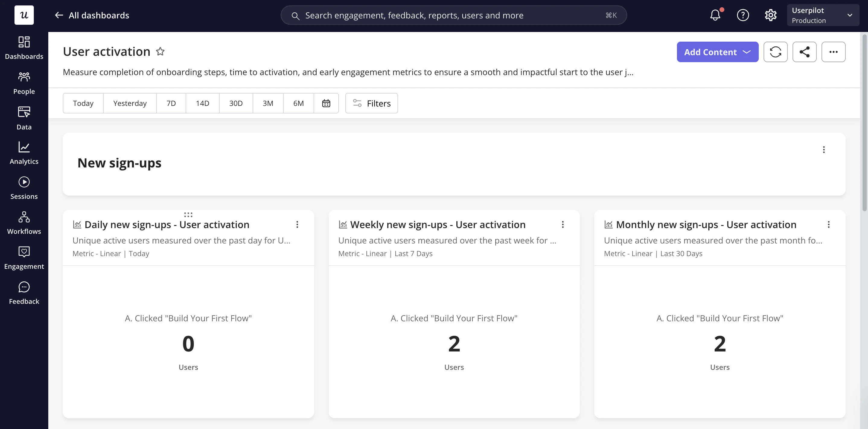Open the Sessions section

[x=24, y=188]
